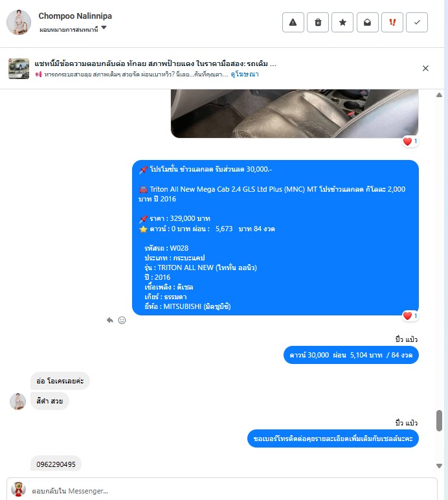Mark as unread with envelope icon

367,22
